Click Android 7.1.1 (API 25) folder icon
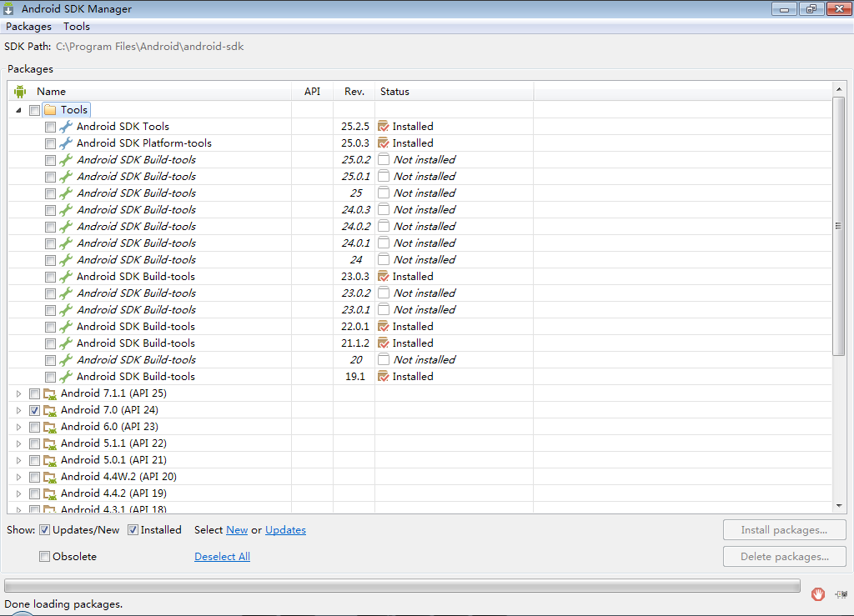Image resolution: width=854 pixels, height=616 pixels. tap(50, 394)
